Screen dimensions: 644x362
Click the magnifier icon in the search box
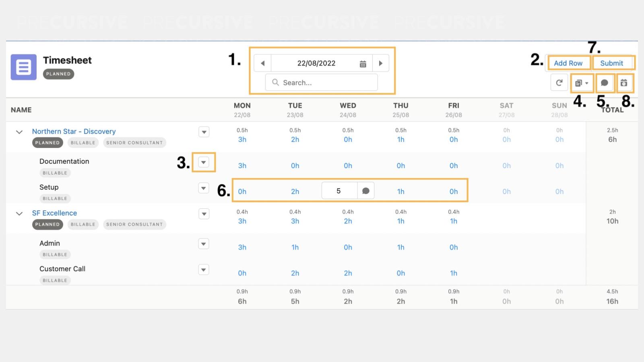pyautogui.click(x=275, y=82)
